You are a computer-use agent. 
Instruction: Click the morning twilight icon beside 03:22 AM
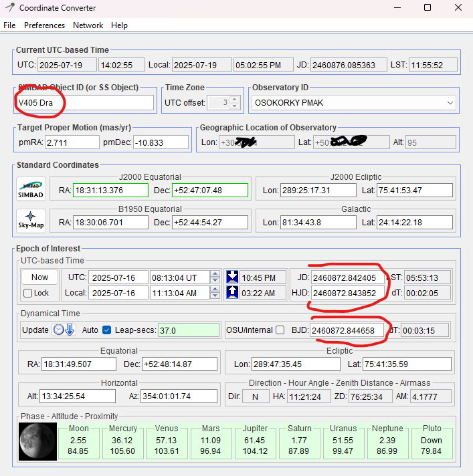click(x=233, y=293)
